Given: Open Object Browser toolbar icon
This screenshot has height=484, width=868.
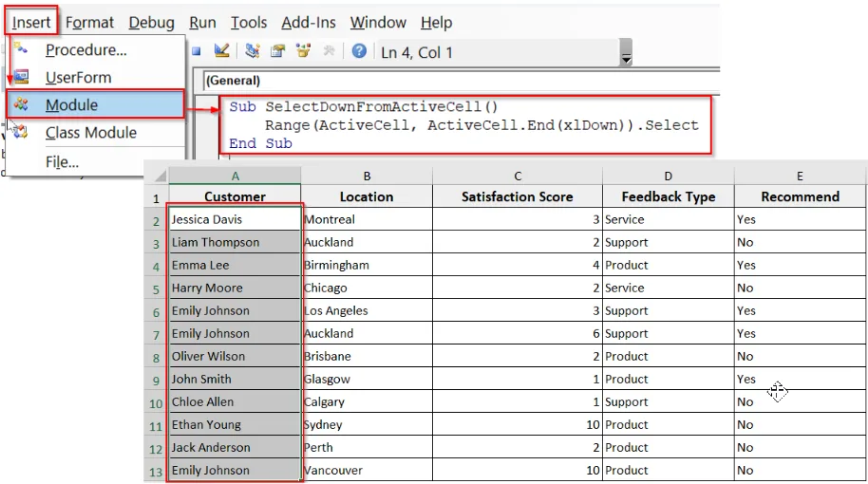Looking at the screenshot, I should 303,51.
